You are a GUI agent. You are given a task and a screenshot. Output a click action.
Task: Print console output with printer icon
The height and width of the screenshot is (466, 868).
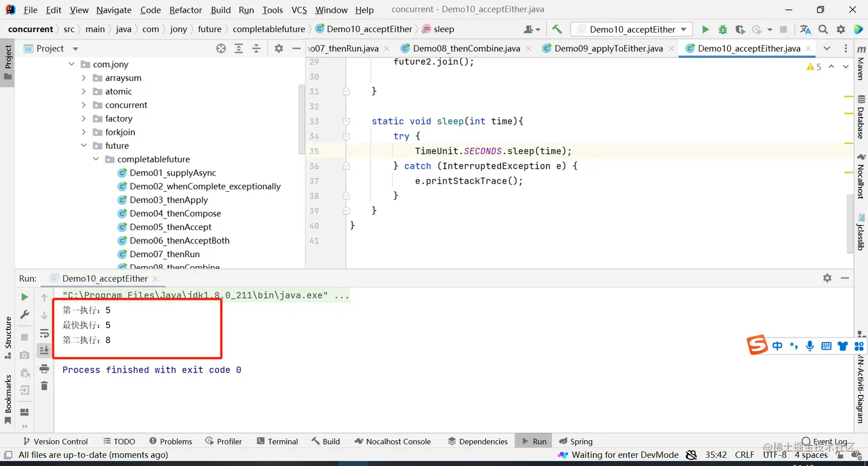(44, 368)
